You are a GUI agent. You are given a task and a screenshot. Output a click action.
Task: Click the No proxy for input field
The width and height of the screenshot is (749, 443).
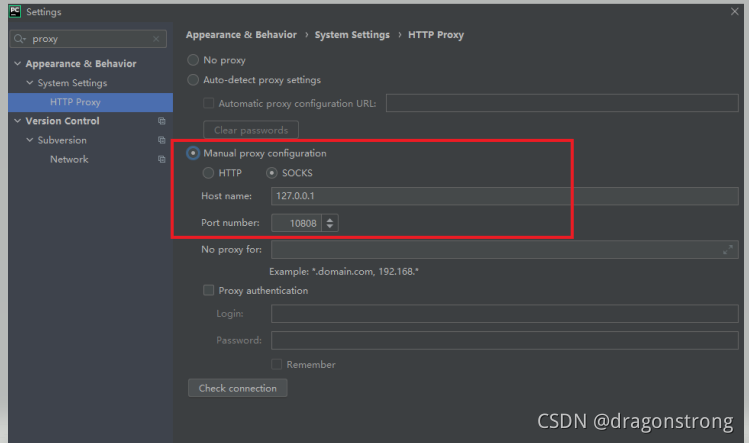(504, 249)
